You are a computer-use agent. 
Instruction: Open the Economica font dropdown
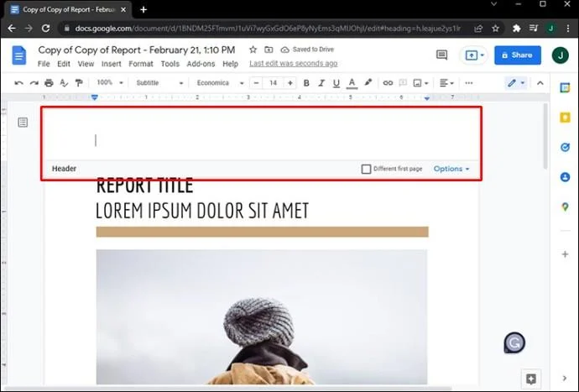pos(220,83)
